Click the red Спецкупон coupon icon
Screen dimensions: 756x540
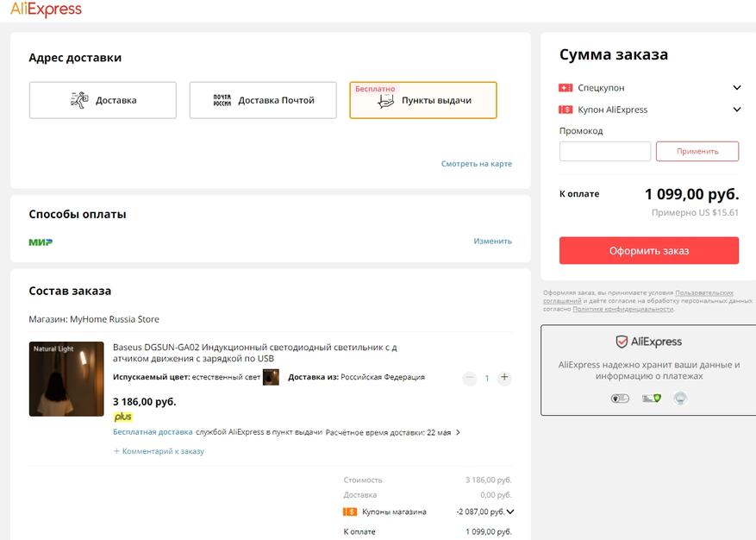coord(565,88)
